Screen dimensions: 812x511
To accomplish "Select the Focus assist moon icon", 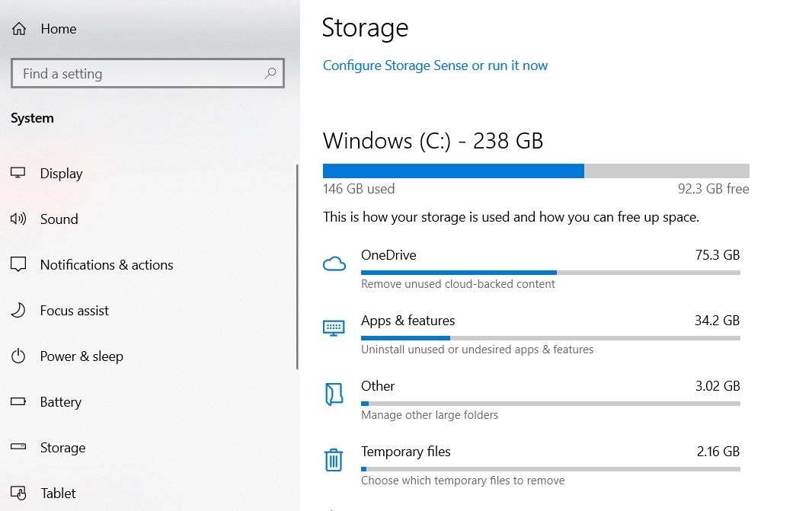I will [x=18, y=310].
